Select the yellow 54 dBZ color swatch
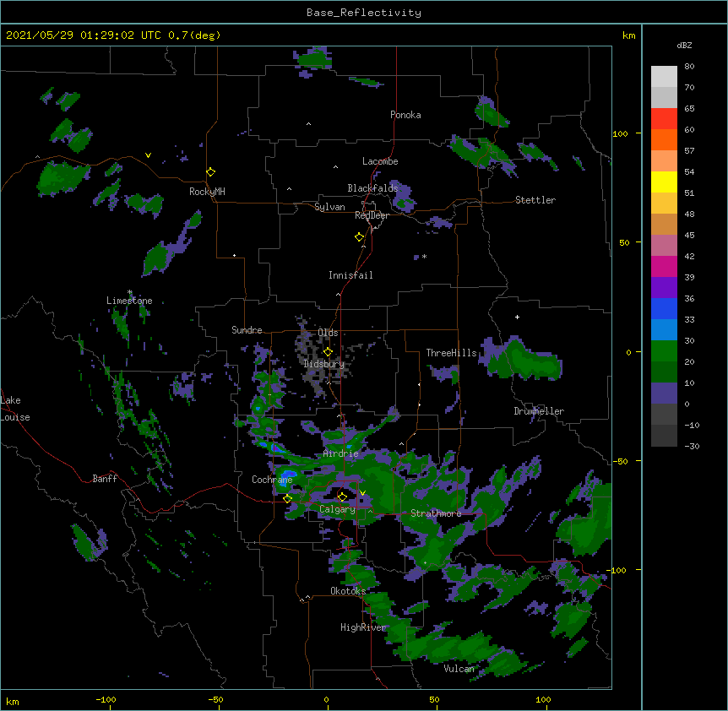This screenshot has height=711, width=728. (x=664, y=182)
